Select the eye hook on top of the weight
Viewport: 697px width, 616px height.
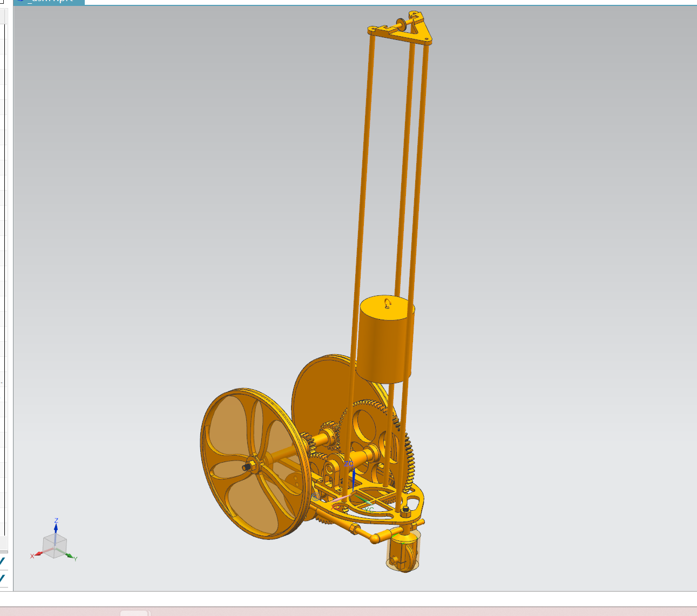pyautogui.click(x=388, y=303)
